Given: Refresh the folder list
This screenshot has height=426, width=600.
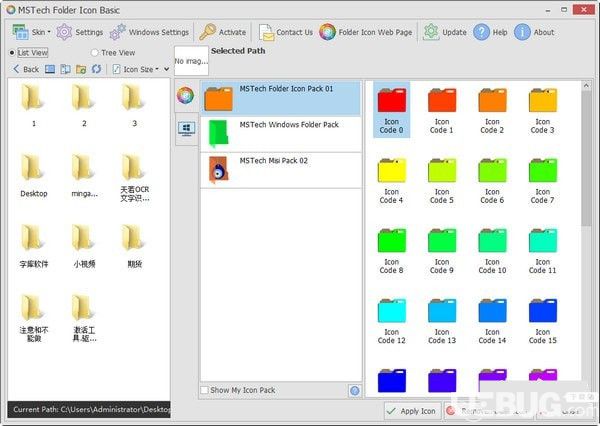Looking at the screenshot, I should [96, 69].
